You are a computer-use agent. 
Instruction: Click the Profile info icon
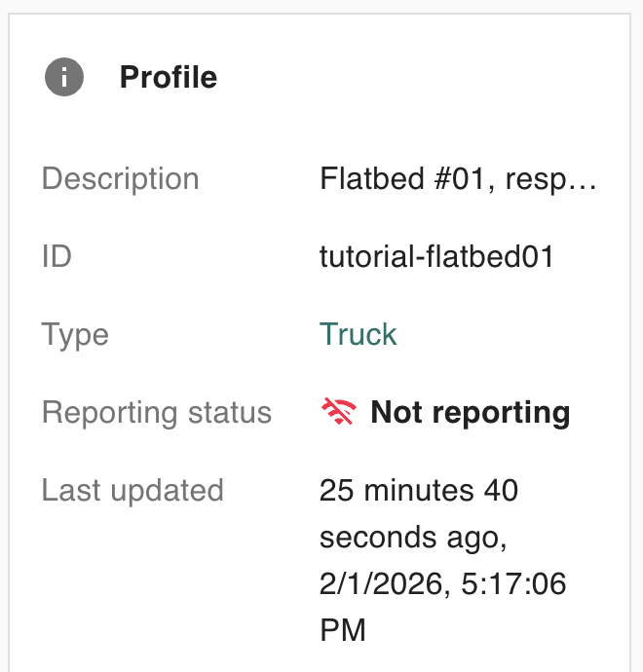64,77
